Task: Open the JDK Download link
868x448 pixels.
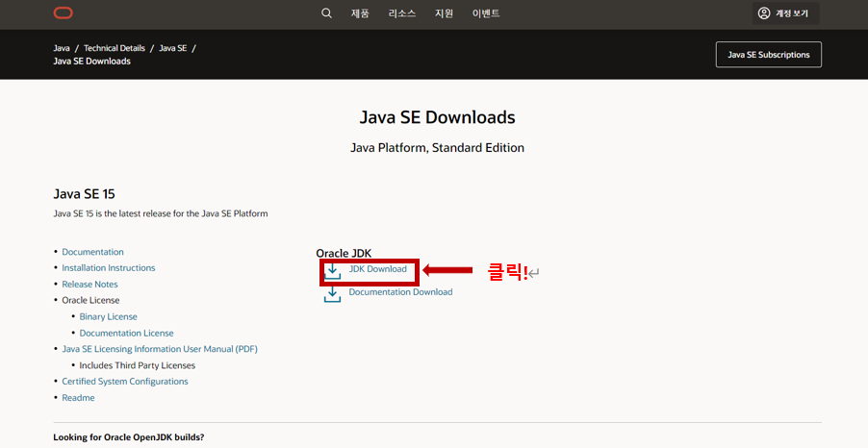Action: 377,269
